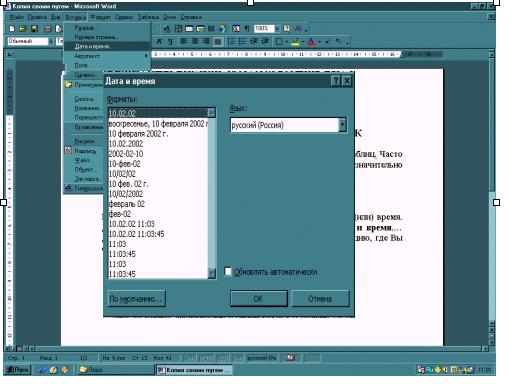Click the Center alignment icon
Screen dimensions: 512x384
[195, 42]
